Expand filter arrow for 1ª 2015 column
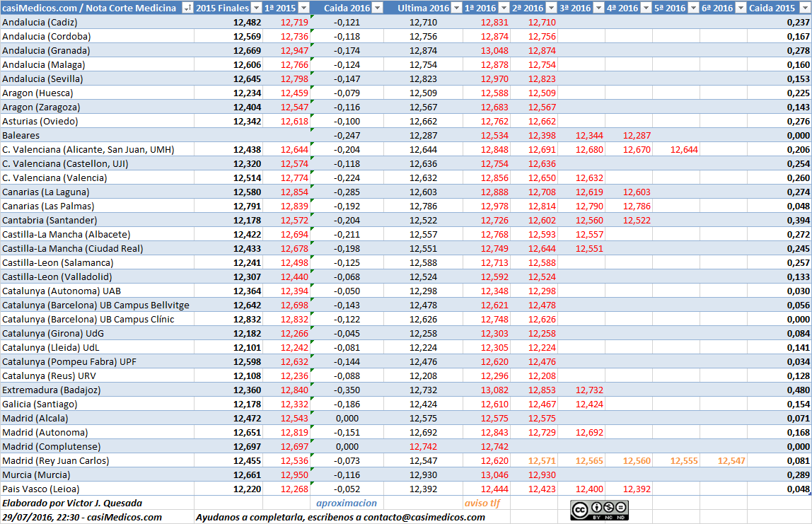This screenshot has width=812, height=524. 304,8
